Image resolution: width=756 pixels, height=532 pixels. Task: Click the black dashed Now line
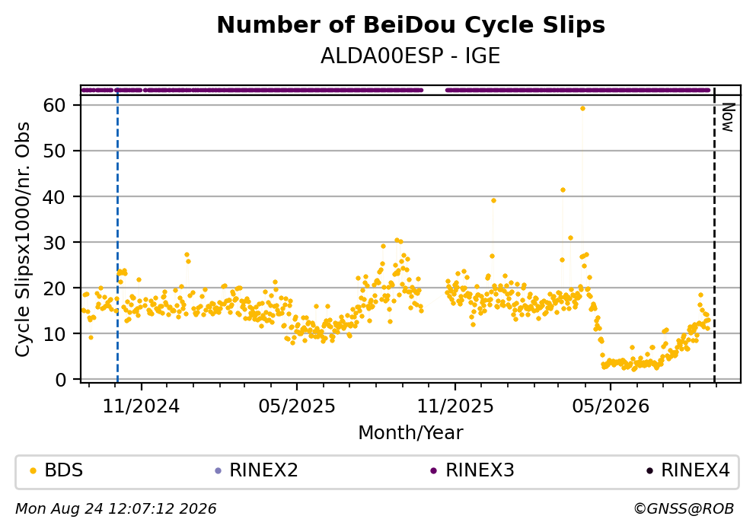pos(715,236)
